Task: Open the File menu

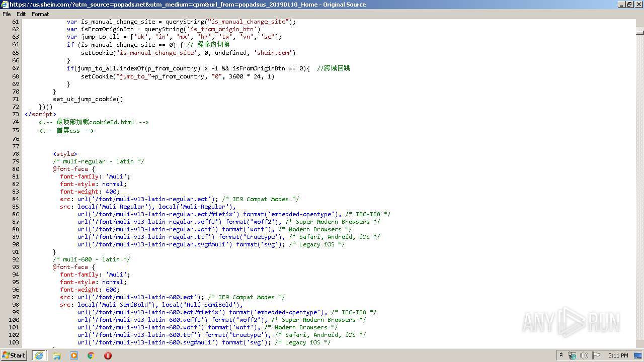Action: coord(7,14)
